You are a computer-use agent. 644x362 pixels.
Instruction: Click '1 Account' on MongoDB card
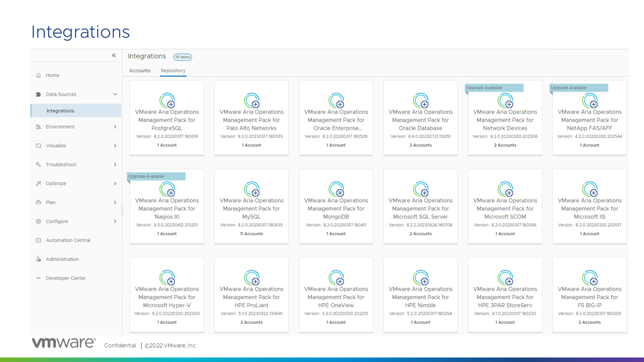coord(336,234)
